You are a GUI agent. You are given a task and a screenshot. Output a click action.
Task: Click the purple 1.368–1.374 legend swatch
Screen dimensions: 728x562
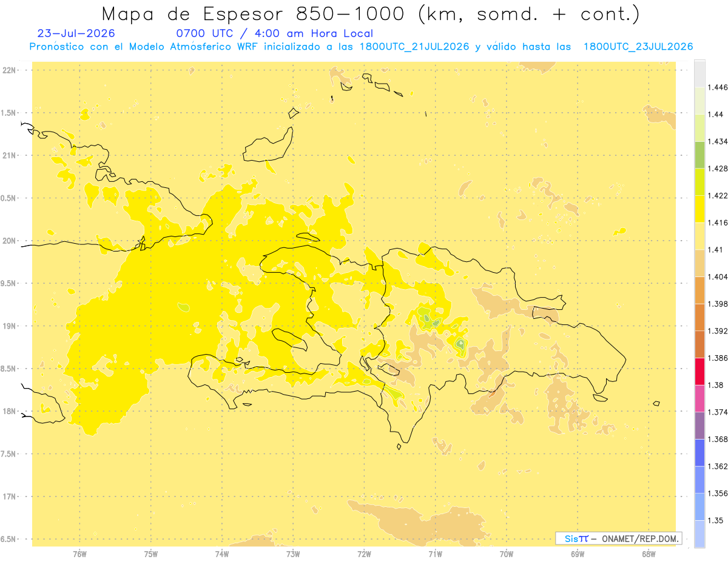pos(699,426)
